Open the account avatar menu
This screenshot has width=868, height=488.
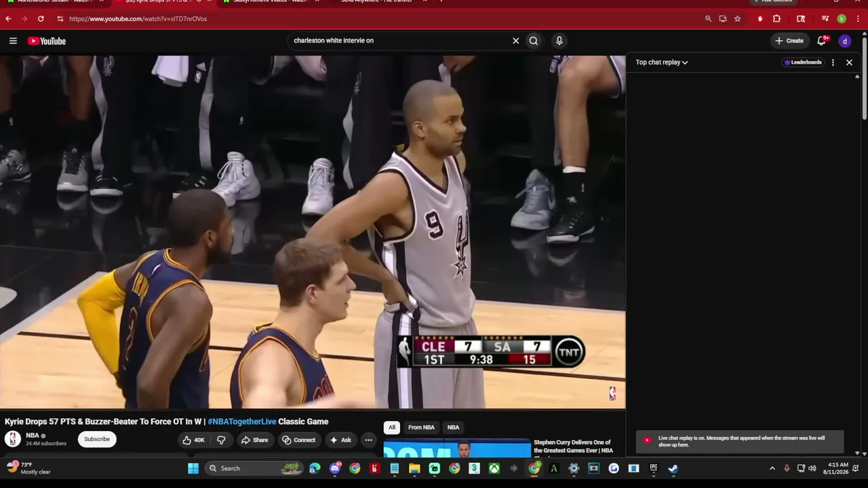click(x=845, y=41)
